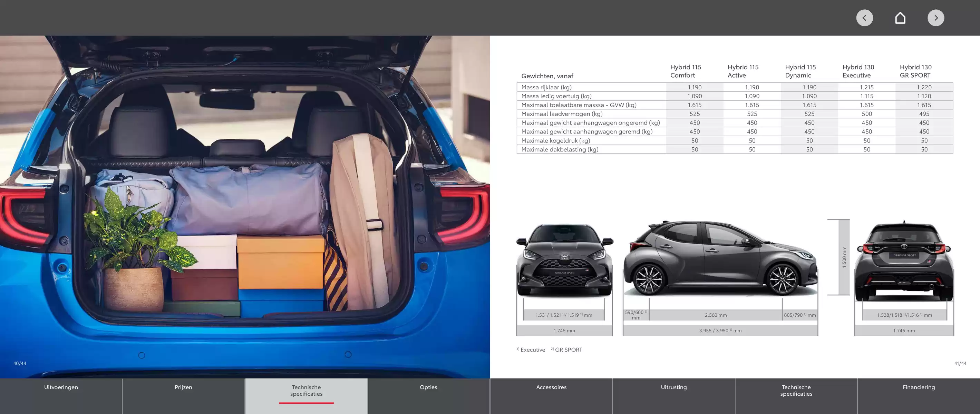
Task: Go to the previous page arrow
Action: click(x=864, y=18)
